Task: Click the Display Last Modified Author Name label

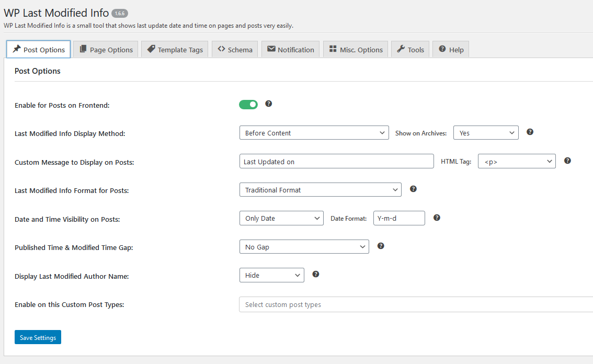Action: 72,277
